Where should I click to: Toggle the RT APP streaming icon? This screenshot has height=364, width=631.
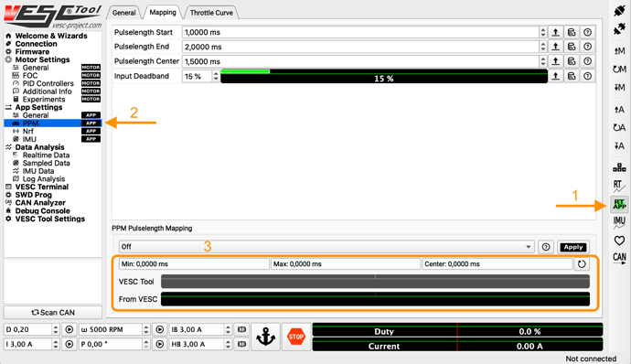[x=619, y=204]
